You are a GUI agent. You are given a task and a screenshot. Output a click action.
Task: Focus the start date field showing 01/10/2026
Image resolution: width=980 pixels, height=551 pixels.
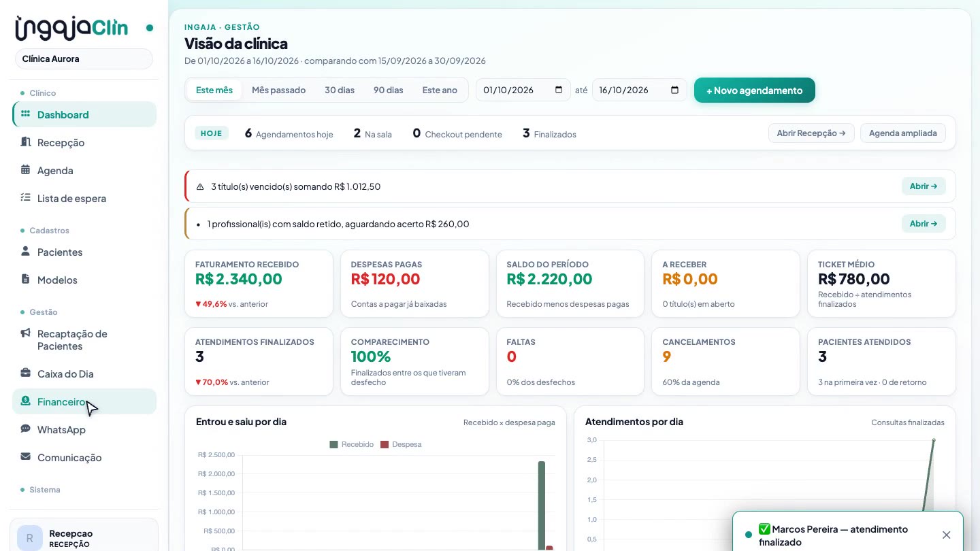pos(523,90)
